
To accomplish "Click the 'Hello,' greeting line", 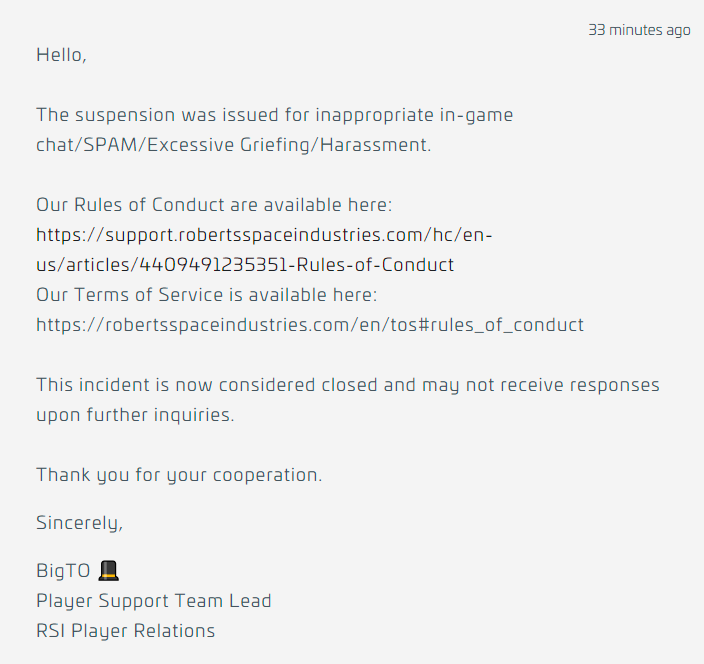I will coord(61,55).
